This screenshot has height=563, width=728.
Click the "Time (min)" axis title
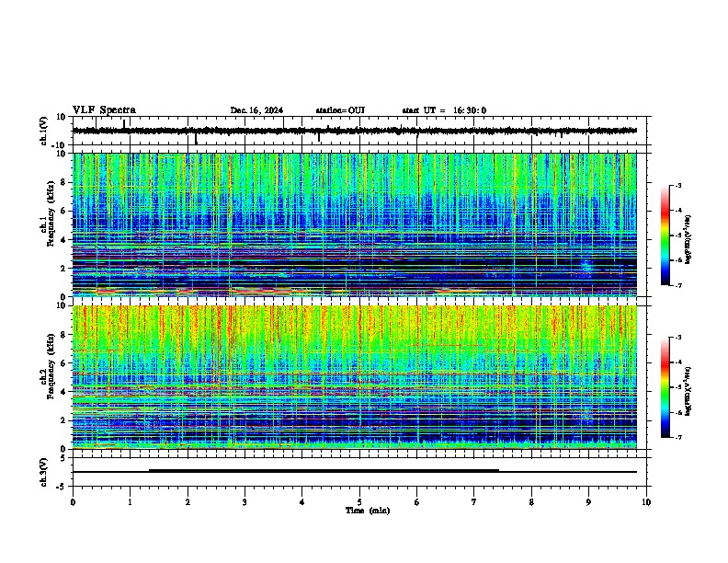[x=368, y=511]
